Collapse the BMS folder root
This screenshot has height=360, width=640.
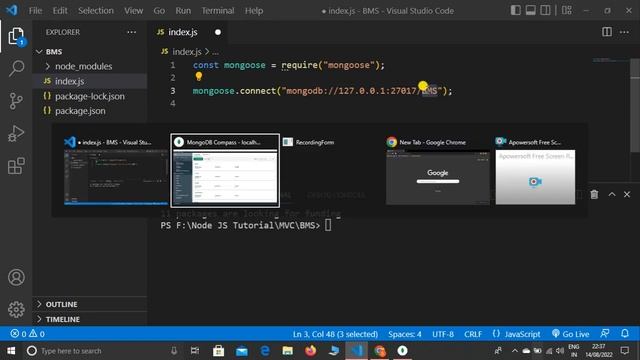[90, 51]
